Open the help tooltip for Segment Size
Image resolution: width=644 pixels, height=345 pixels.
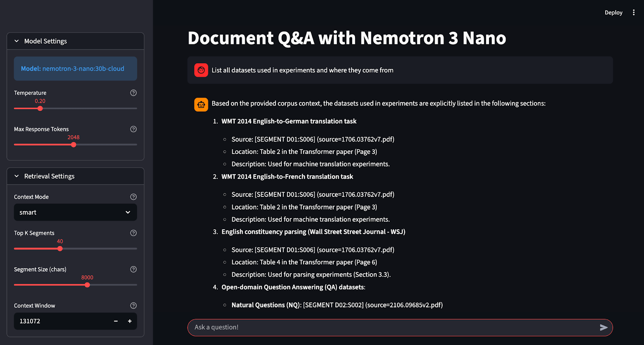click(133, 269)
